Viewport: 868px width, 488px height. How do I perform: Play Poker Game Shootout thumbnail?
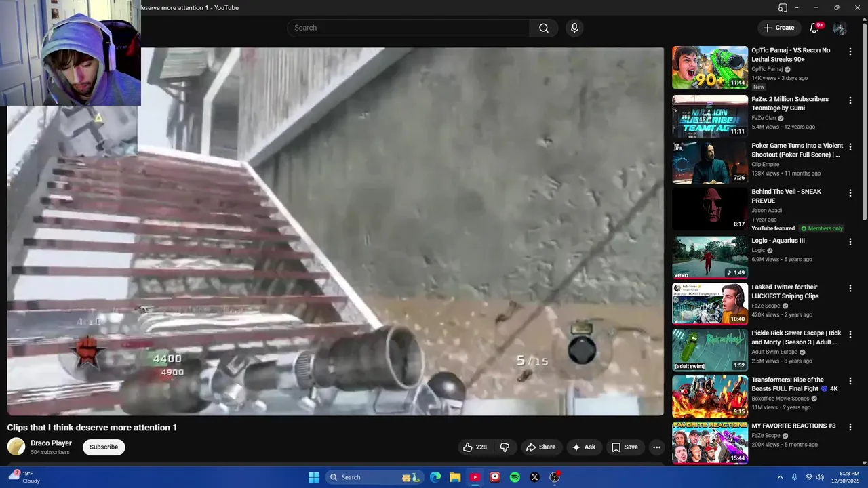click(710, 162)
